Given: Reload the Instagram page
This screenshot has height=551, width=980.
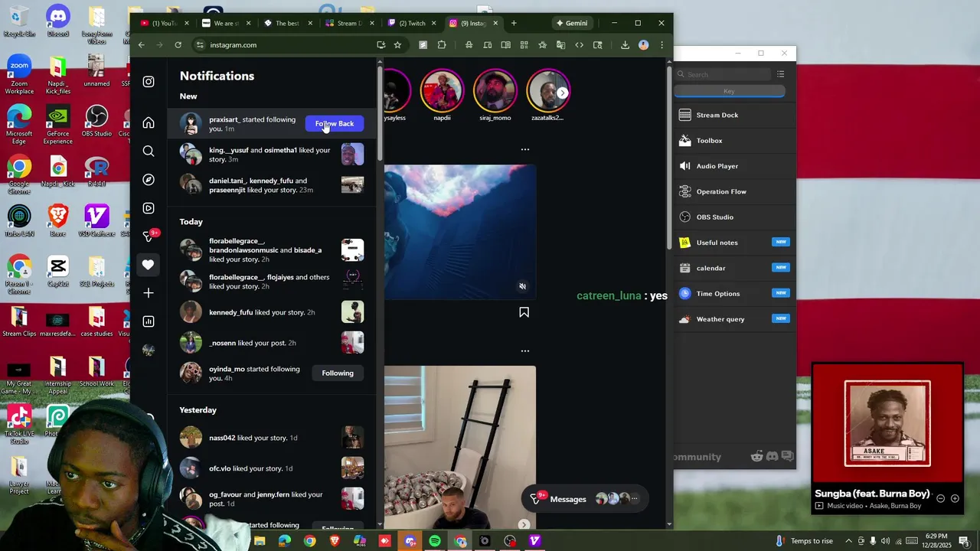Looking at the screenshot, I should pos(178,45).
